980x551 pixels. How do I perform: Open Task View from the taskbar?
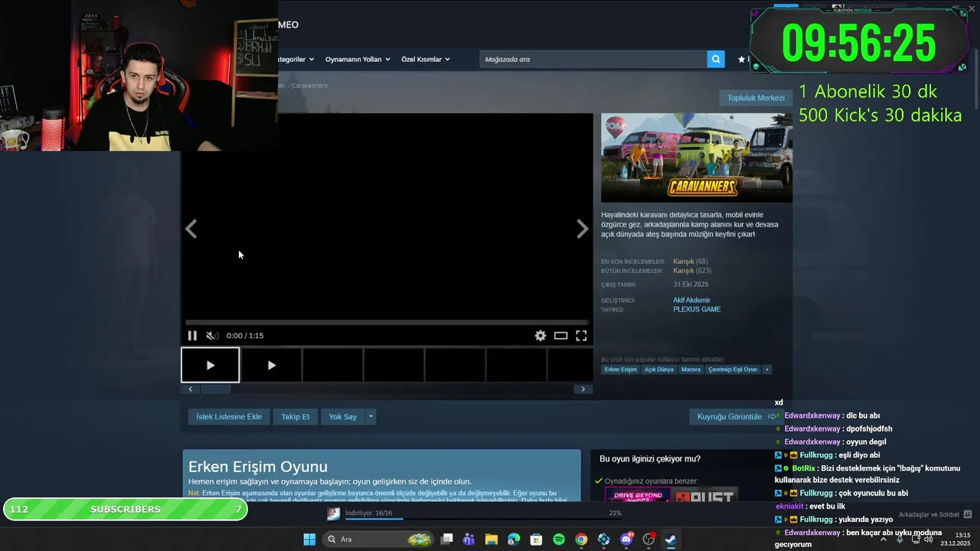[447, 540]
